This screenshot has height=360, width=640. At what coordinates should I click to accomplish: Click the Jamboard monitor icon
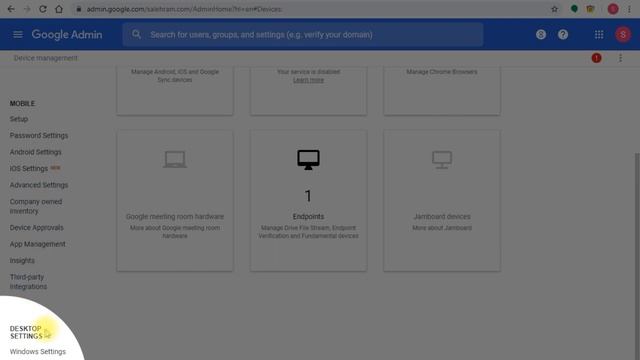[x=442, y=160]
